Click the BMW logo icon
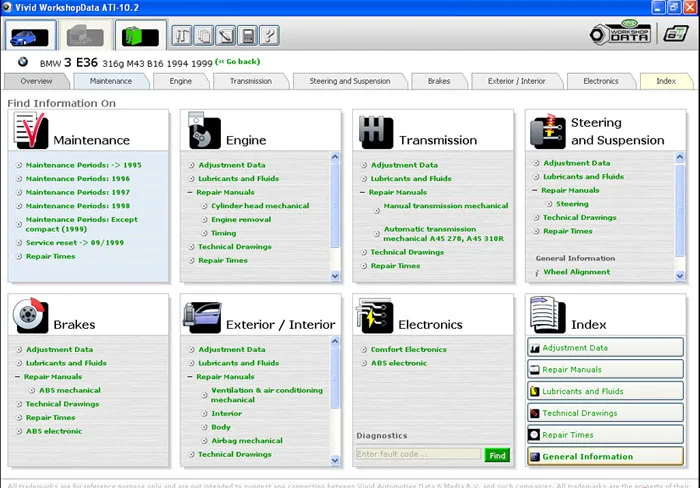 (23, 62)
